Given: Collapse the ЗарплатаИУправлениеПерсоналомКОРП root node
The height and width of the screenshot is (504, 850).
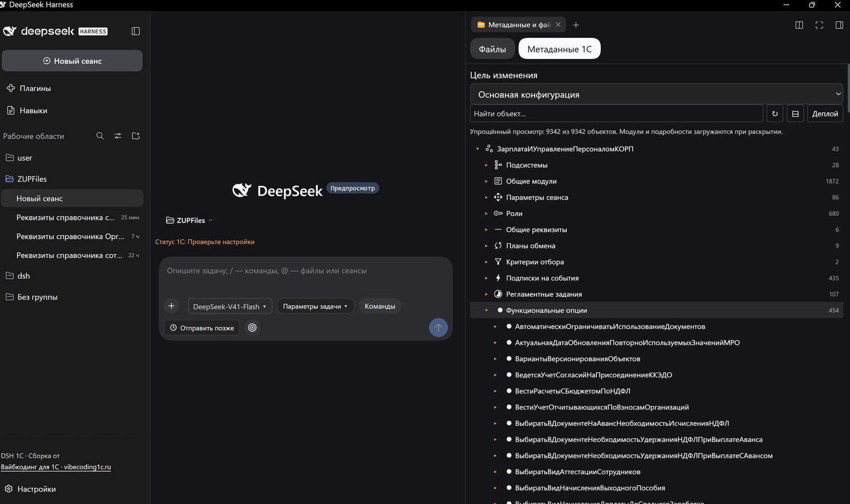Looking at the screenshot, I should pyautogui.click(x=477, y=149).
